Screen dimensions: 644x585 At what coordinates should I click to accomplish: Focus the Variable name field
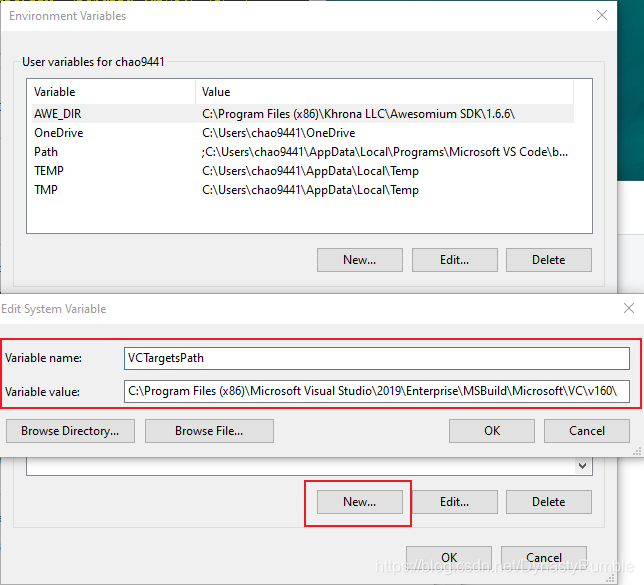[x=377, y=358]
